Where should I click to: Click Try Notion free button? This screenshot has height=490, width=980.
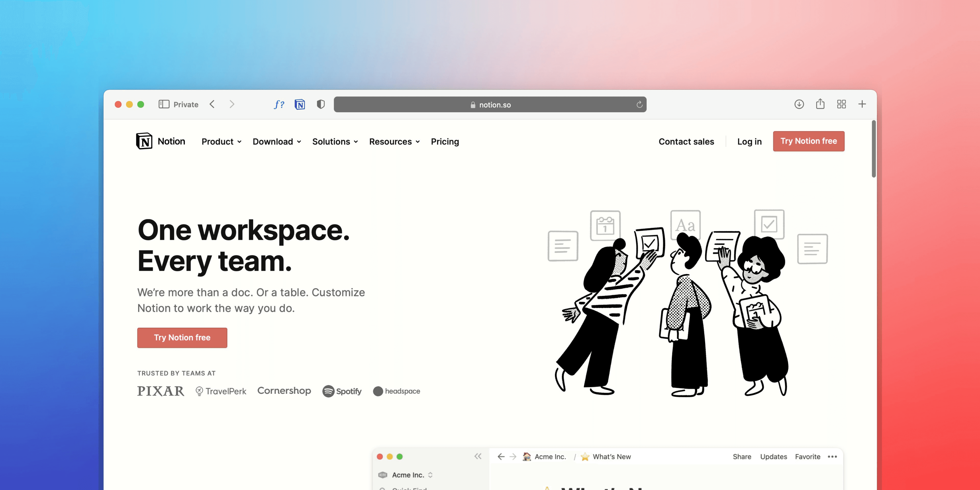point(809,141)
